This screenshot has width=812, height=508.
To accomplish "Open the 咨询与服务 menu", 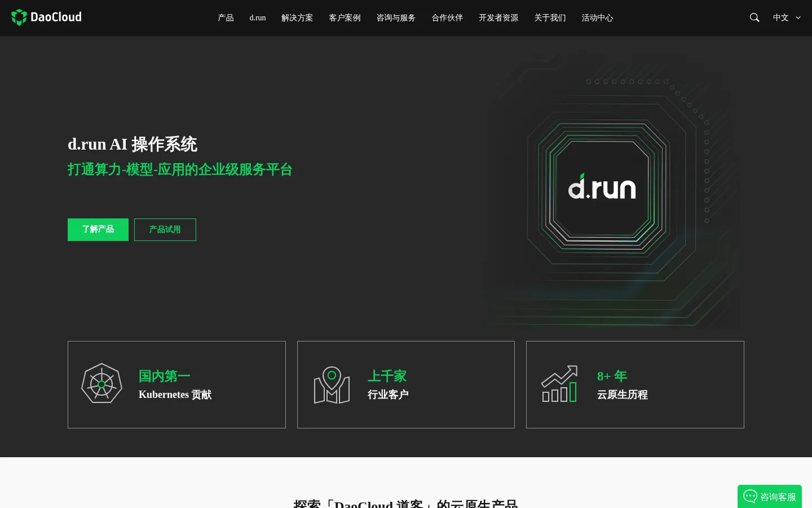I will 396,17.
